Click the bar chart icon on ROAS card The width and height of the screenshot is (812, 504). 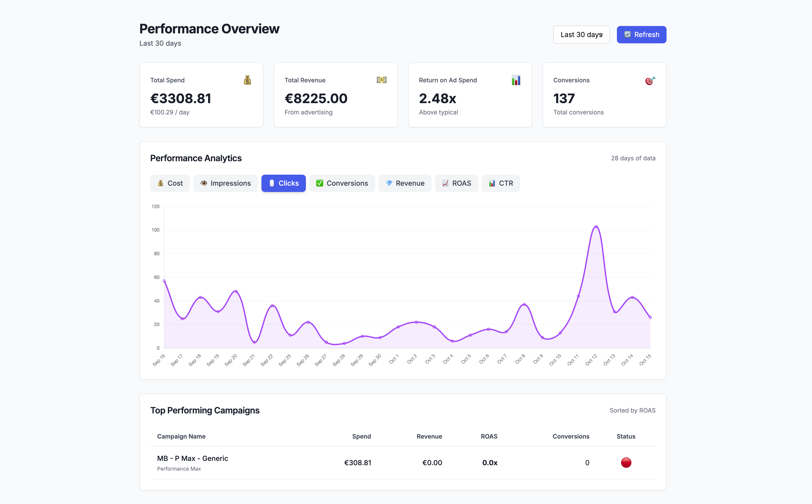click(x=516, y=80)
